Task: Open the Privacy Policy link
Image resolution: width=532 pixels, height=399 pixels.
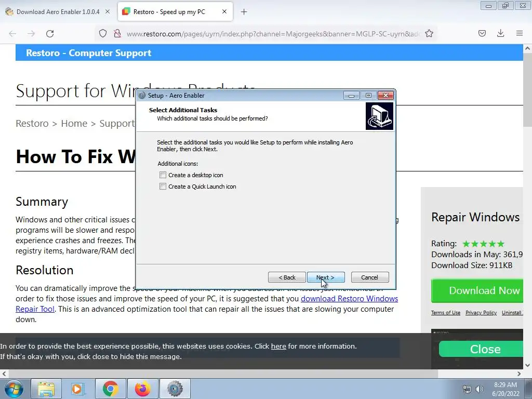Action: (481, 312)
